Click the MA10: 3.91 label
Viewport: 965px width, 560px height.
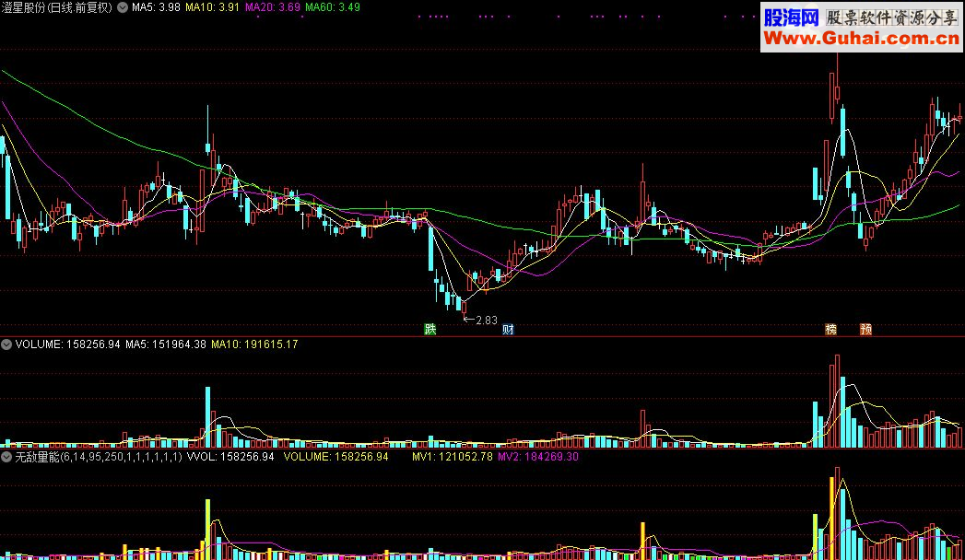pyautogui.click(x=212, y=7)
